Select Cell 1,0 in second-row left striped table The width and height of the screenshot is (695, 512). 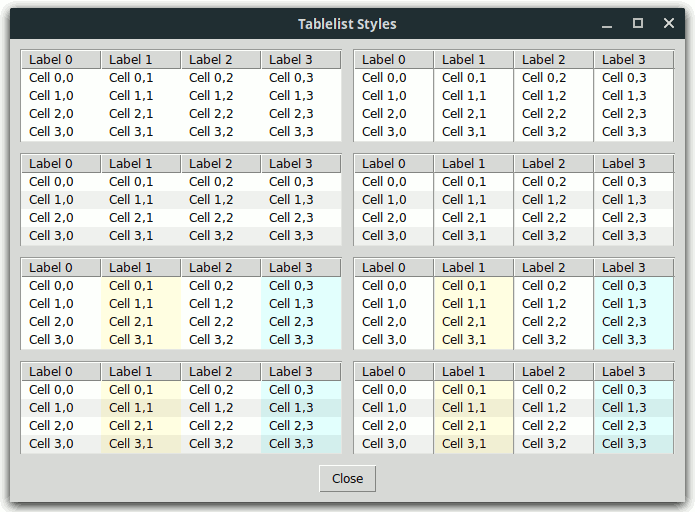tap(51, 200)
